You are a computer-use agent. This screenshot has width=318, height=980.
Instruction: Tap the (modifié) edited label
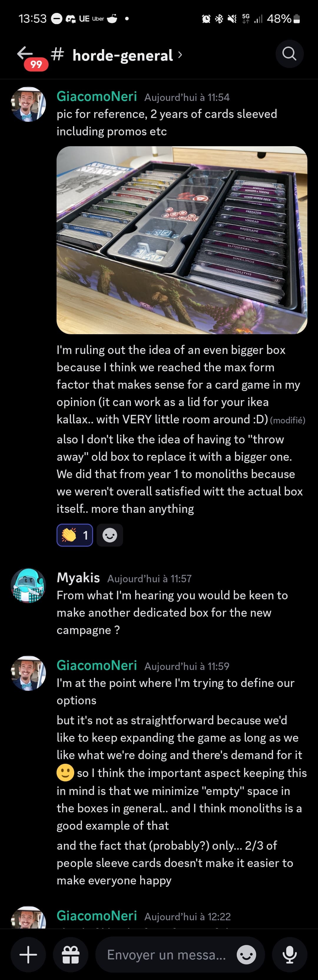tap(288, 420)
